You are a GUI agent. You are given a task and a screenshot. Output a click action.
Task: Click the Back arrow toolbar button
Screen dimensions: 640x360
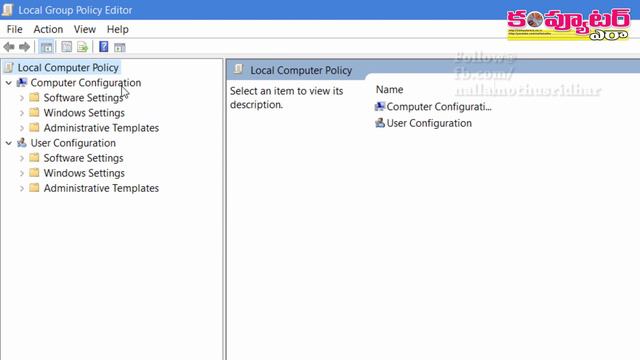[x=9, y=47]
